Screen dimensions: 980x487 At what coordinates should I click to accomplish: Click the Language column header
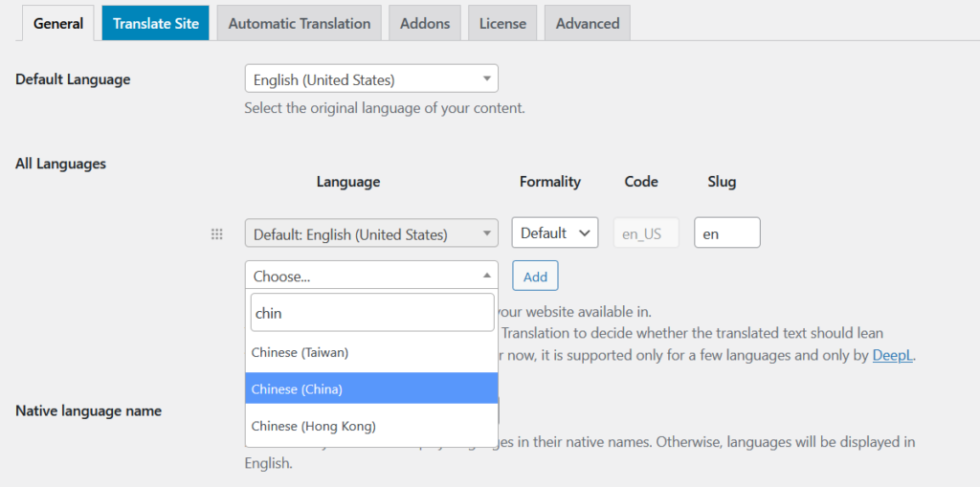(x=348, y=182)
